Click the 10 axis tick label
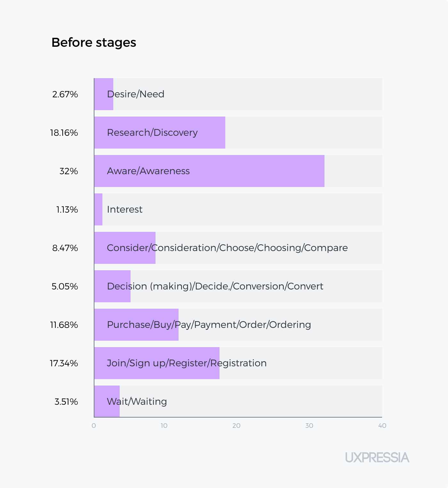 point(164,426)
